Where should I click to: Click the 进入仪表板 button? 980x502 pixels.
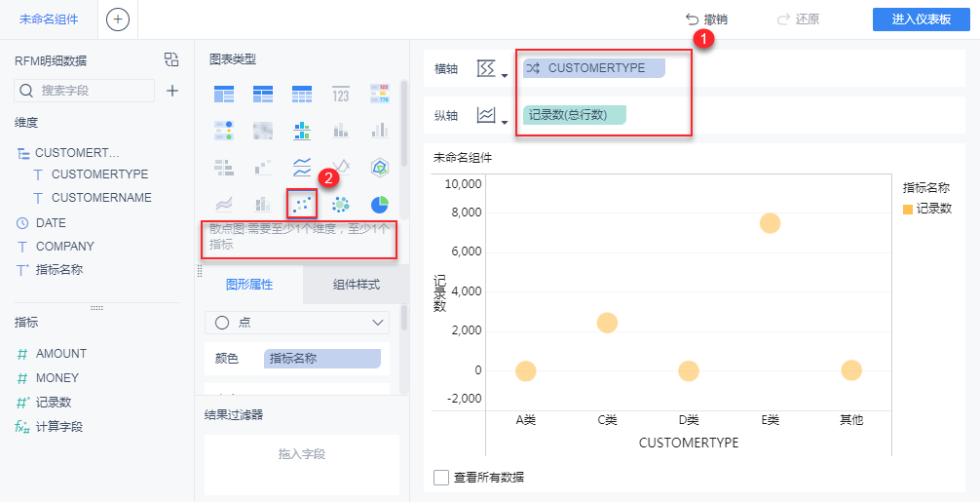[922, 19]
